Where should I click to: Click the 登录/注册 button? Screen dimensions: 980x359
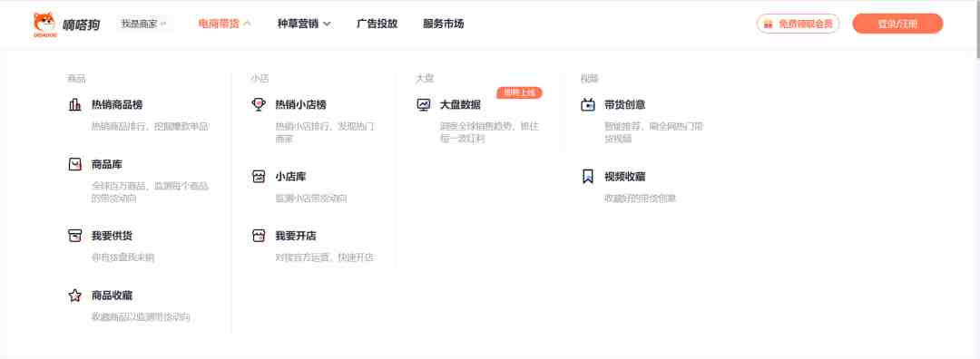[897, 24]
